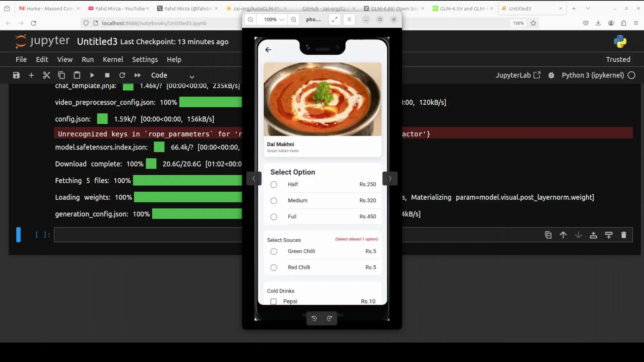Viewport: 644px width, 362px height.
Task: Delete the cell using trash icon
Action: 624,235
